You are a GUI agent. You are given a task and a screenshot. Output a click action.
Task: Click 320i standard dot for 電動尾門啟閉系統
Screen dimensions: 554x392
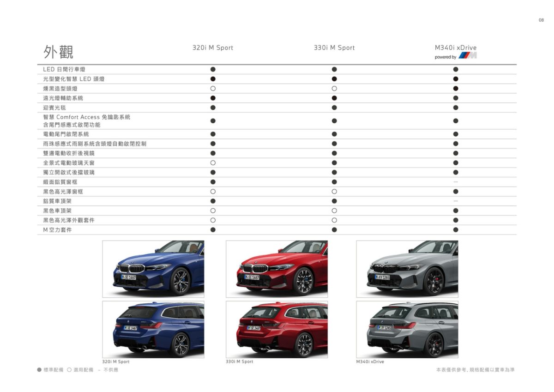click(213, 134)
